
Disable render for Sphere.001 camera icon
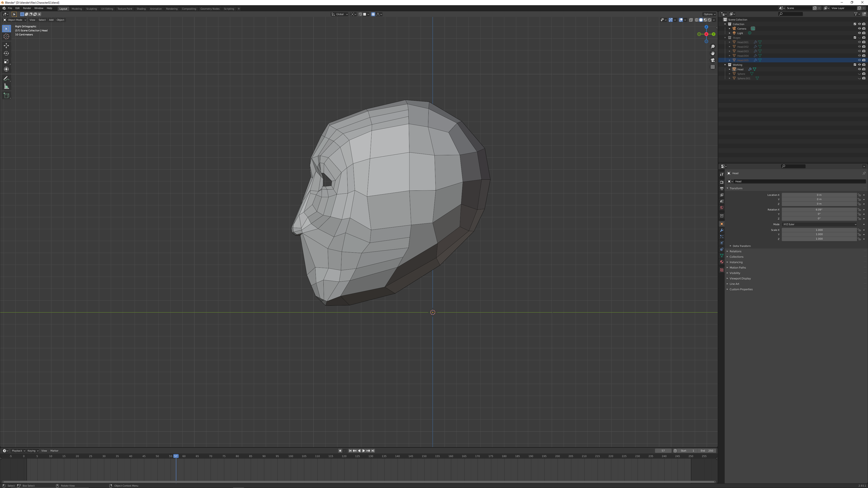coord(864,78)
